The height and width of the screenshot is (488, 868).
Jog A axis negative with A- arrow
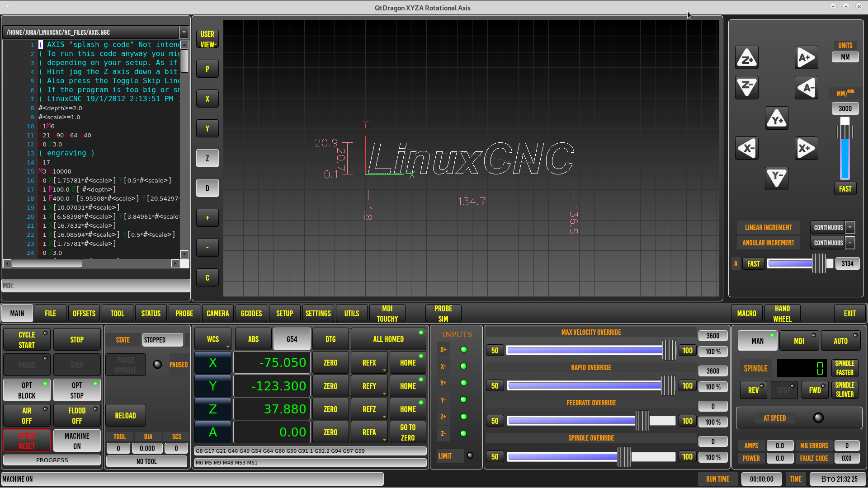point(807,88)
